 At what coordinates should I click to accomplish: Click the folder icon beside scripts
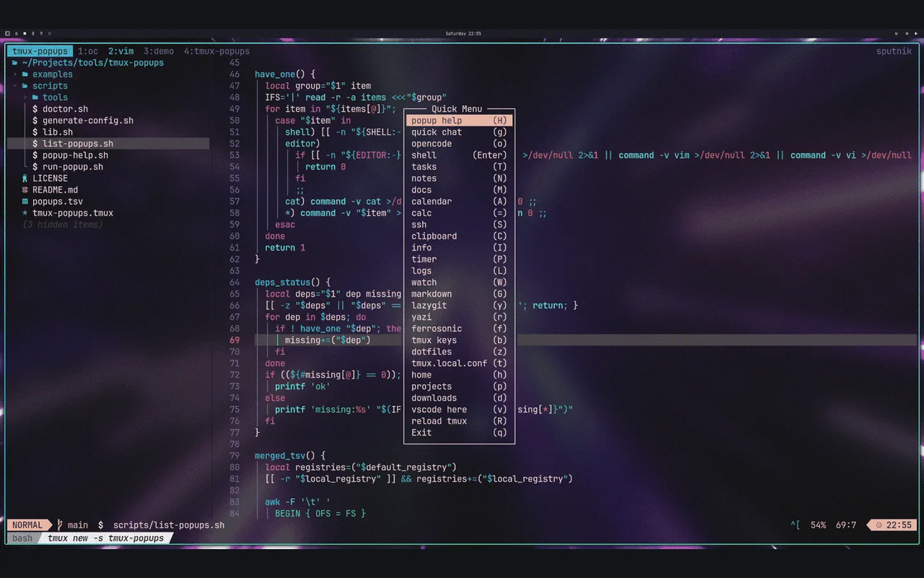click(25, 86)
